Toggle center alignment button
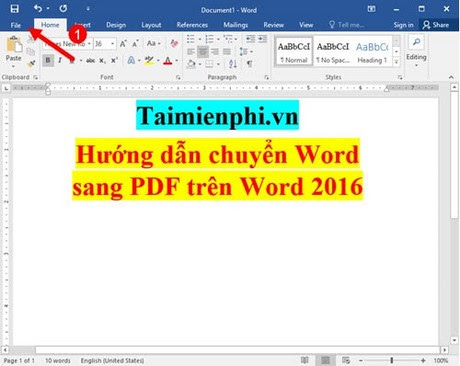 [203, 52]
